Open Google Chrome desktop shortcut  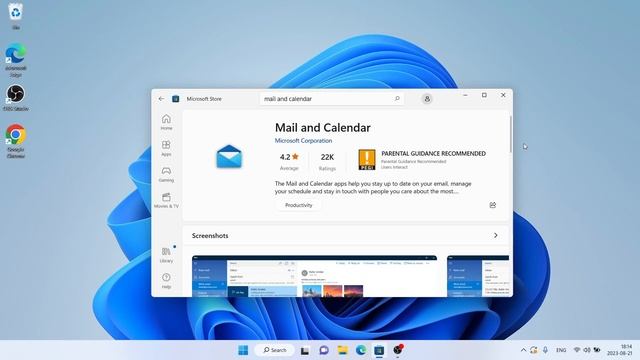(x=16, y=141)
